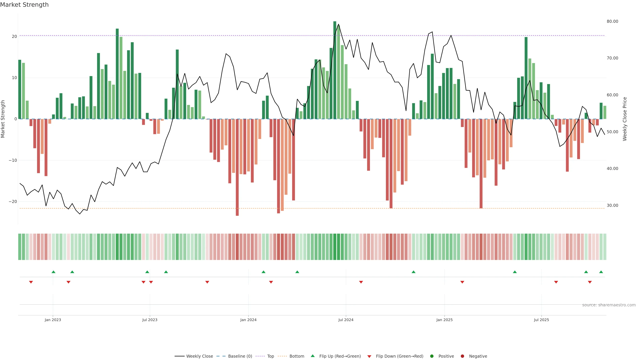This screenshot has height=362, width=644.
Task: Select the leftmost red flip-down triangle marker
Action: [31, 282]
